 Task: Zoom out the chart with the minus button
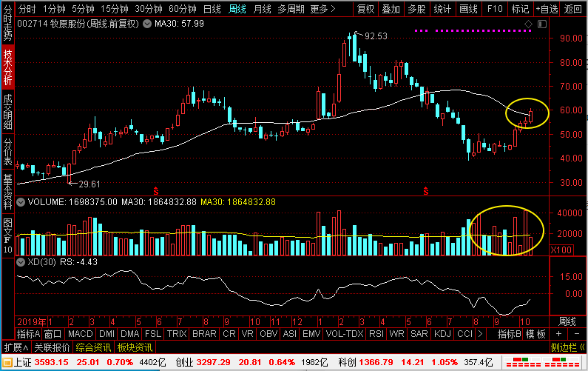click(576, 333)
